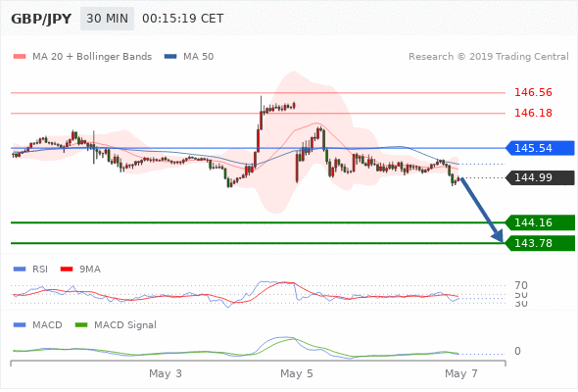Click the black 144.99 current price tag
This screenshot has height=392, width=578.
pos(540,177)
